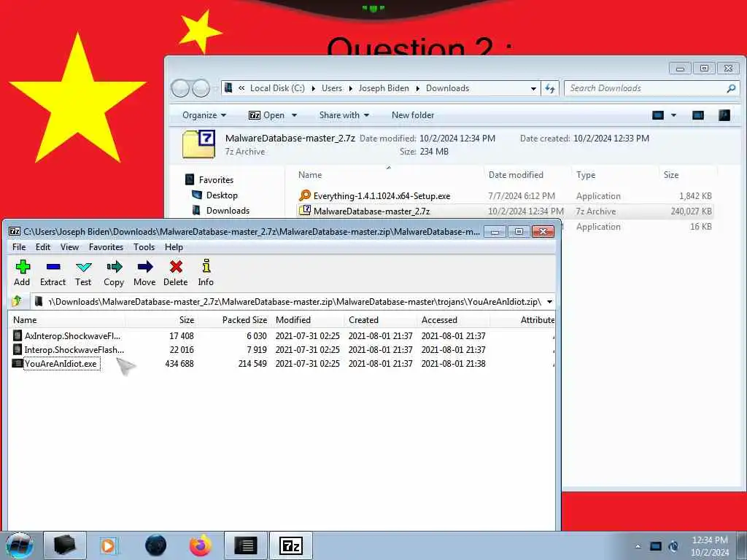Viewport: 747px width, 560px height.
Task: Open the 7-Zip address path dropdown
Action: pos(549,301)
